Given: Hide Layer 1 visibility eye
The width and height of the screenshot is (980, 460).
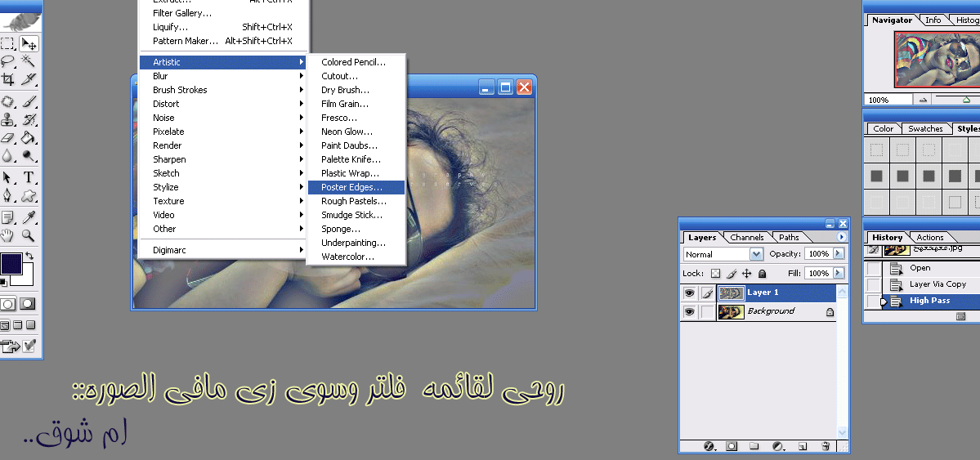Looking at the screenshot, I should pyautogui.click(x=689, y=293).
